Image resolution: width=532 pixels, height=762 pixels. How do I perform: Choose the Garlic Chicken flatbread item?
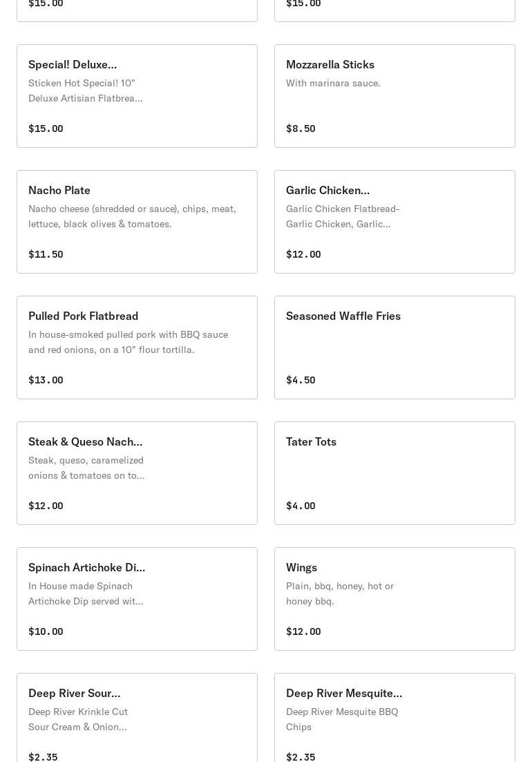(x=395, y=222)
